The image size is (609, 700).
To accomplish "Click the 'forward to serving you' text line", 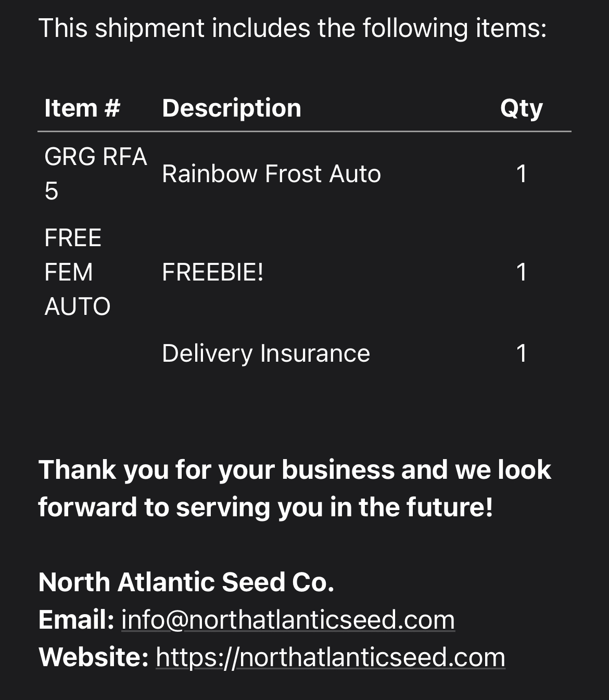I will click(265, 507).
